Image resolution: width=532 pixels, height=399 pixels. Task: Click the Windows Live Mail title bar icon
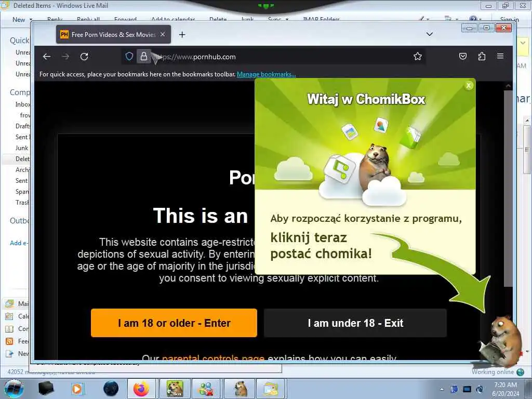tap(5, 5)
